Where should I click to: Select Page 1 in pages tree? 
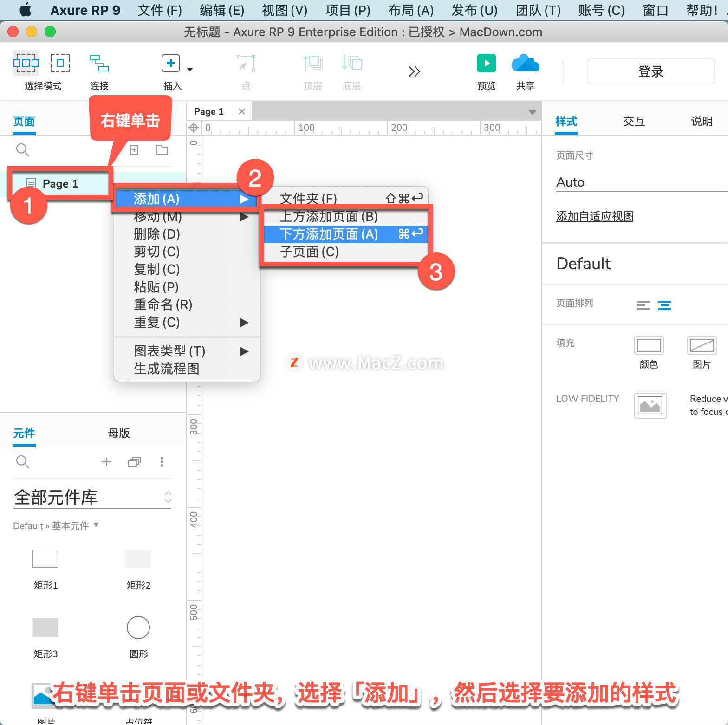pos(60,184)
